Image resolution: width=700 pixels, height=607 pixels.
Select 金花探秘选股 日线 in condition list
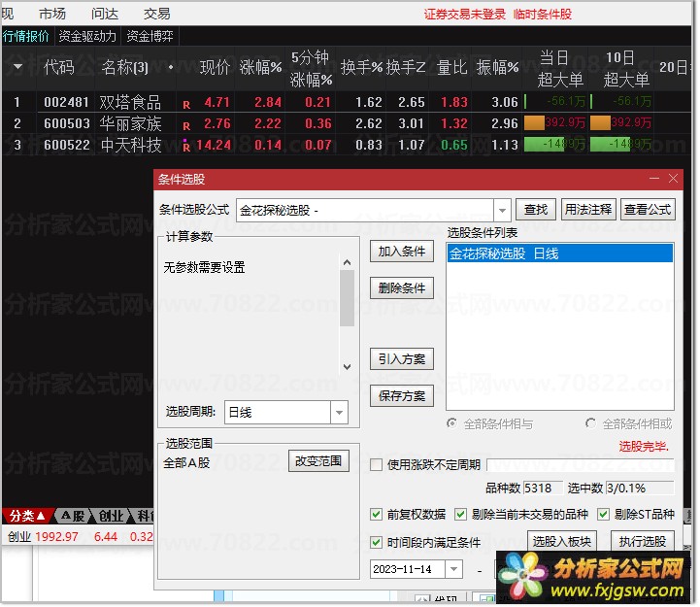click(x=560, y=253)
